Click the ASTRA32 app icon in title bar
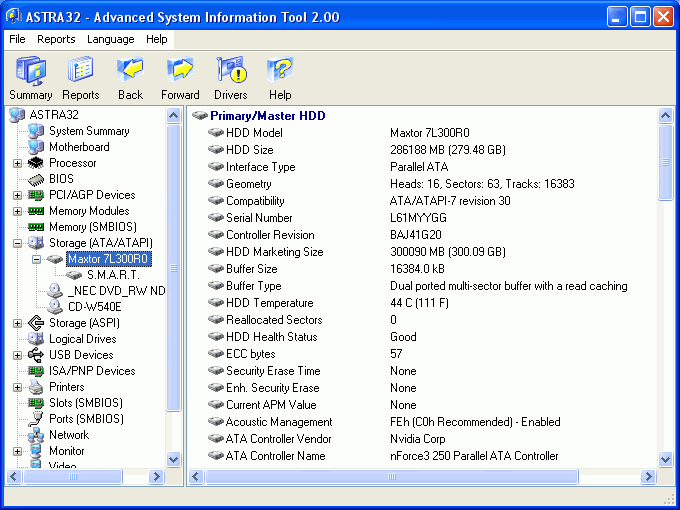Screen dimensions: 680x510 pos(14,16)
